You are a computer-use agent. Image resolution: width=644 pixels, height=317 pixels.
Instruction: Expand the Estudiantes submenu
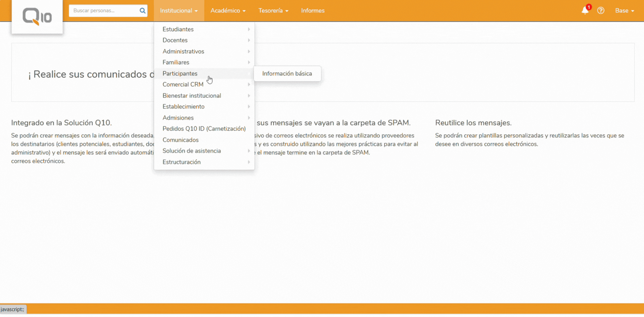178,29
